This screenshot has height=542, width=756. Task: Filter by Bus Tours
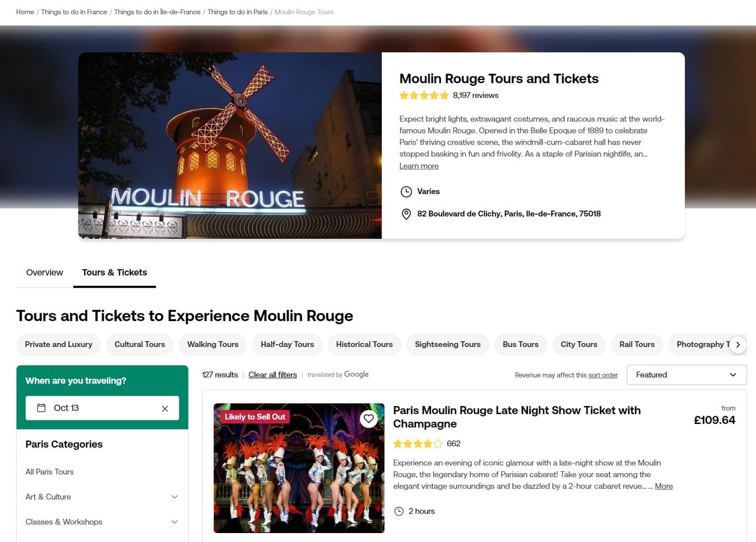tap(520, 345)
